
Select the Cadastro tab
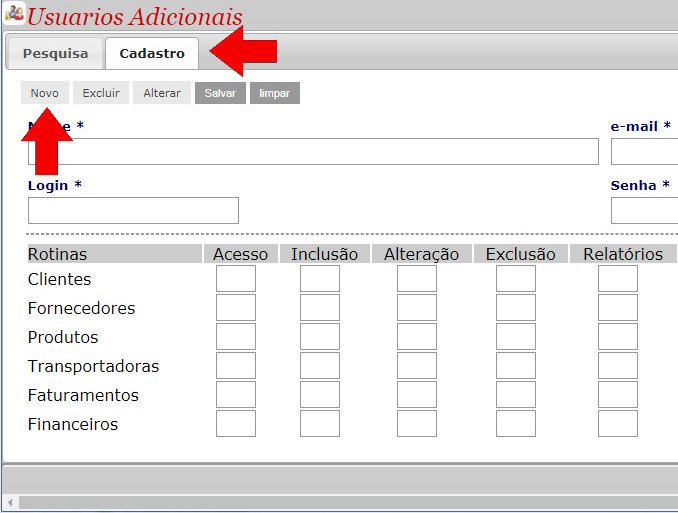click(x=152, y=54)
